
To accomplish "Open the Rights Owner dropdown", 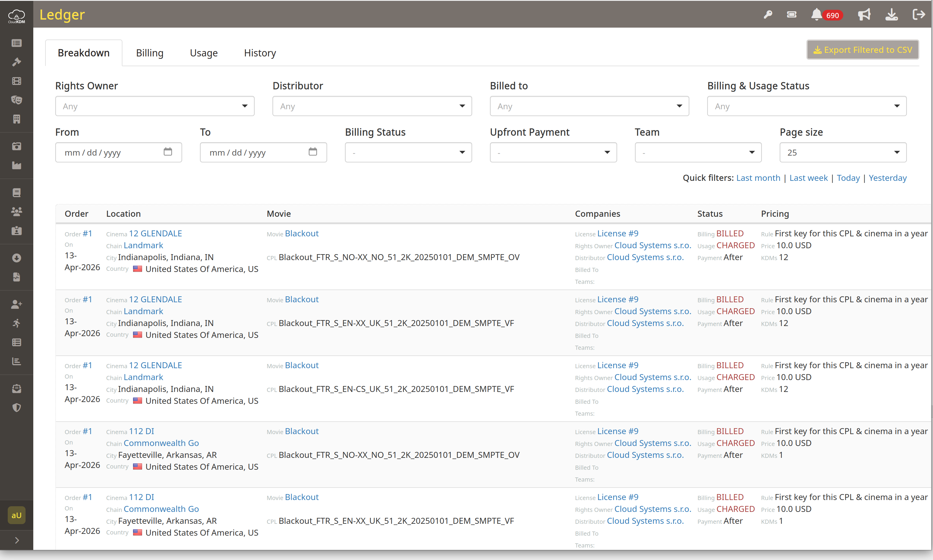I will (x=155, y=106).
